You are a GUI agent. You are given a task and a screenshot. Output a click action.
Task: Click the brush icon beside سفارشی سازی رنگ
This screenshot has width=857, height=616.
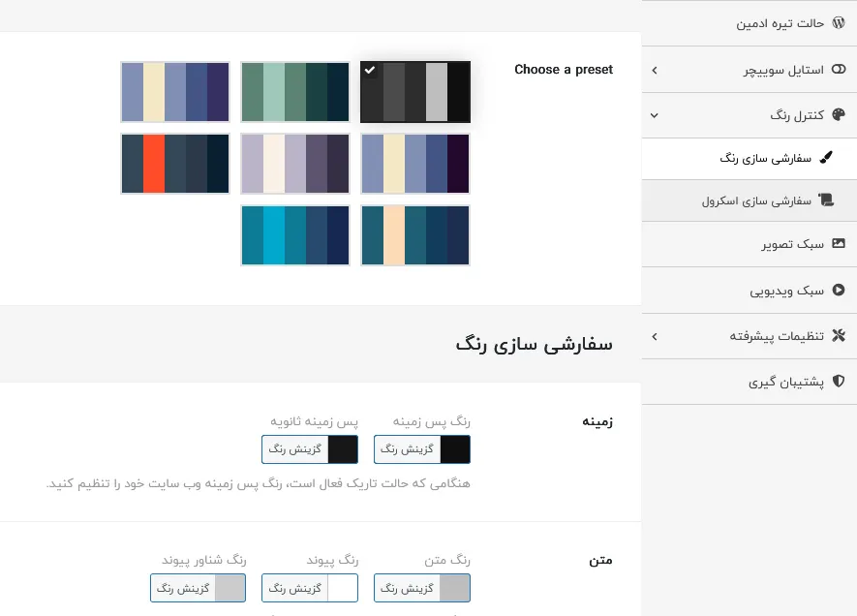[826, 158]
